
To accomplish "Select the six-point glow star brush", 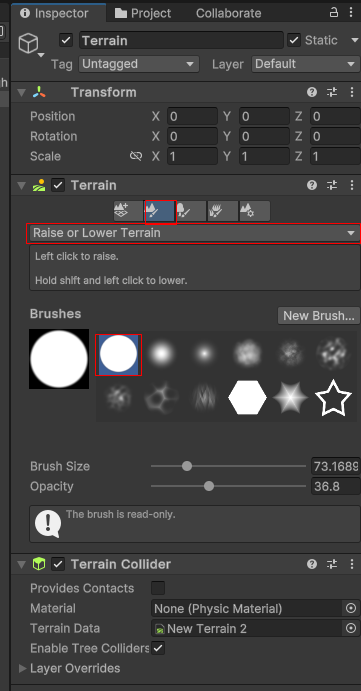I will tap(290, 398).
